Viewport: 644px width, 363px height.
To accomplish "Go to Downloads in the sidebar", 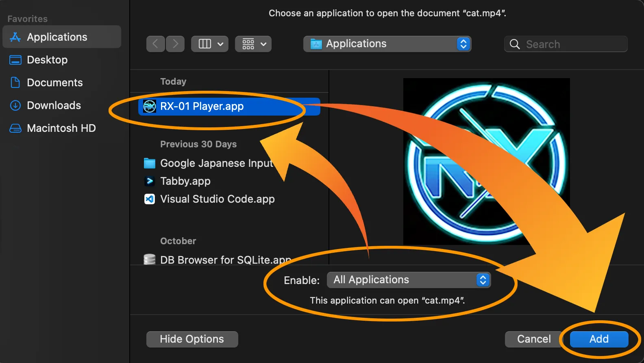I will (54, 105).
